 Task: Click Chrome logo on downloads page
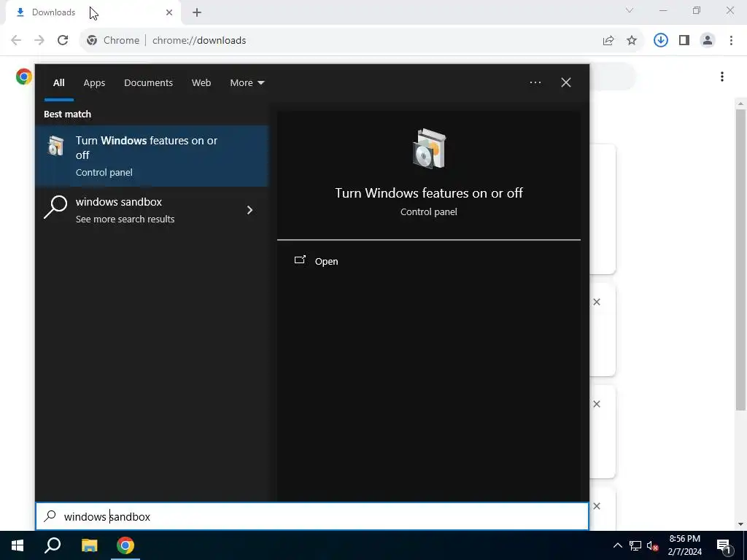[x=24, y=77]
